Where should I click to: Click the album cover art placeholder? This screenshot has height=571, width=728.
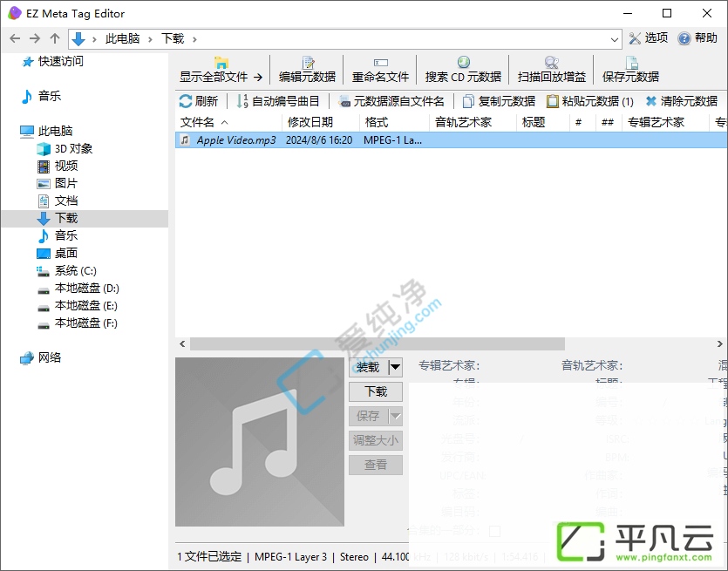click(260, 442)
